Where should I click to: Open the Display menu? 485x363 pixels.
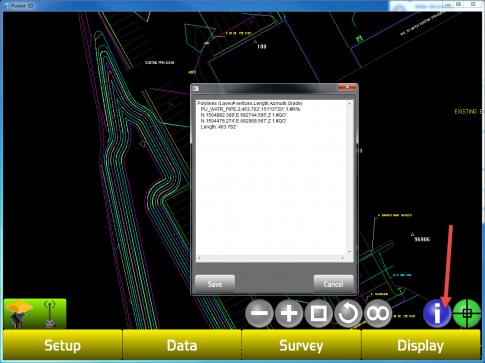[421, 345]
